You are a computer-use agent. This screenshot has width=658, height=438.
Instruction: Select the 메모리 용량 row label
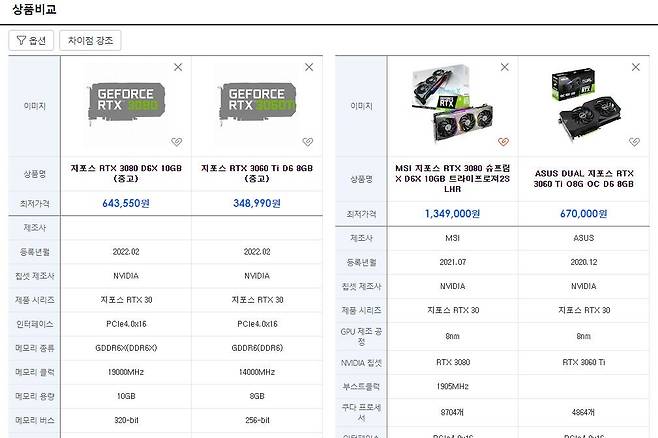click(x=35, y=396)
